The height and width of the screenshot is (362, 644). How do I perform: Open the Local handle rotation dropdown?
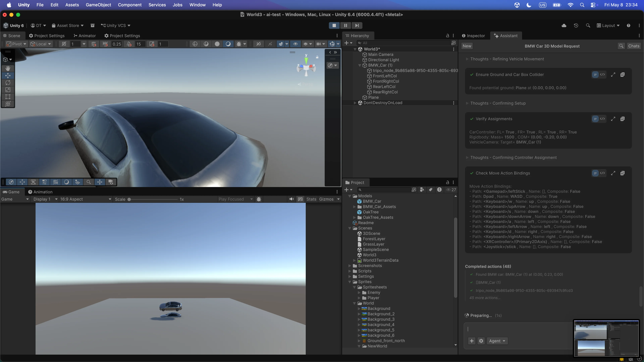[x=41, y=44]
